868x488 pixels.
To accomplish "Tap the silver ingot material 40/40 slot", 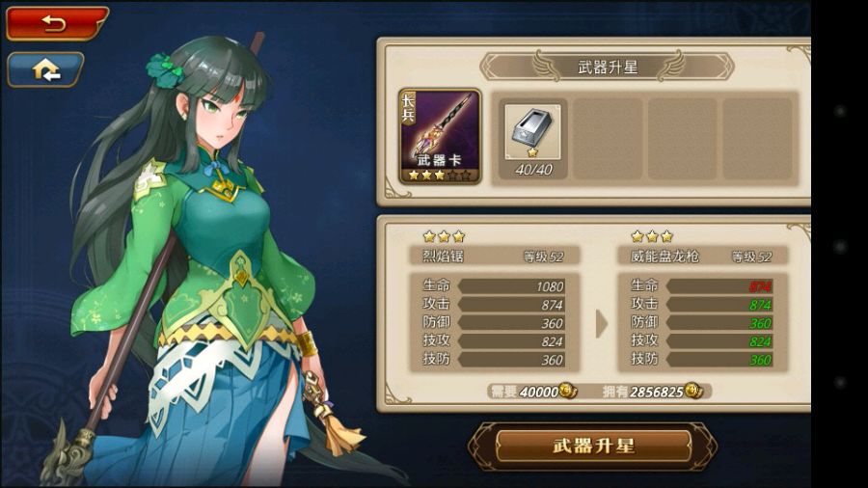I will coord(533,138).
